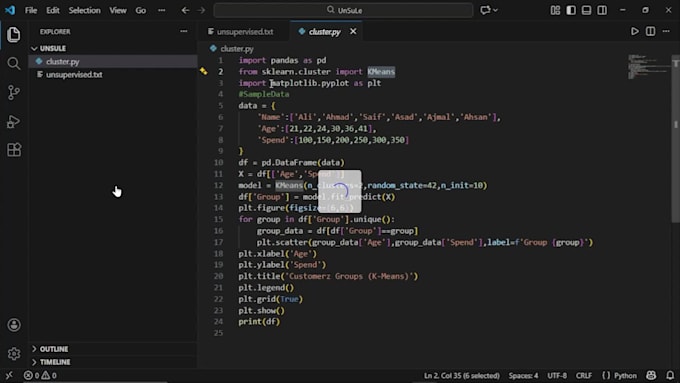Click pd.DataFrame(data) on line 10
Viewport: 680px width, 383px height.
303,163
